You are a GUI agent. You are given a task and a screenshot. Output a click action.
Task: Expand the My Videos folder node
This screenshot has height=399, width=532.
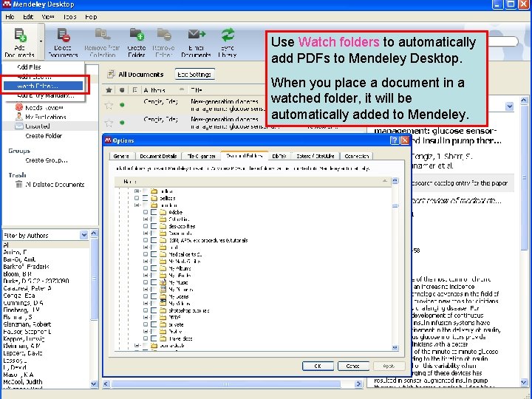click(146, 304)
